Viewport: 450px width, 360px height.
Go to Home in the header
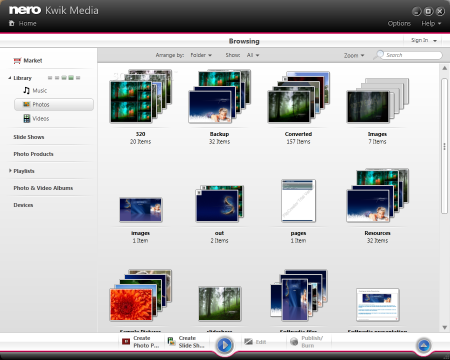tap(27, 23)
